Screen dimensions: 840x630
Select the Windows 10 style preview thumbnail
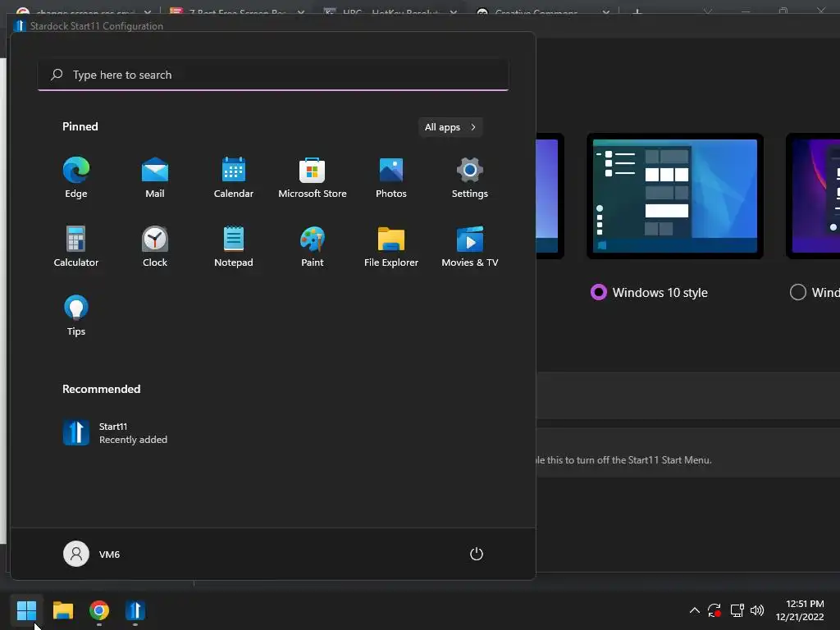[x=675, y=196]
